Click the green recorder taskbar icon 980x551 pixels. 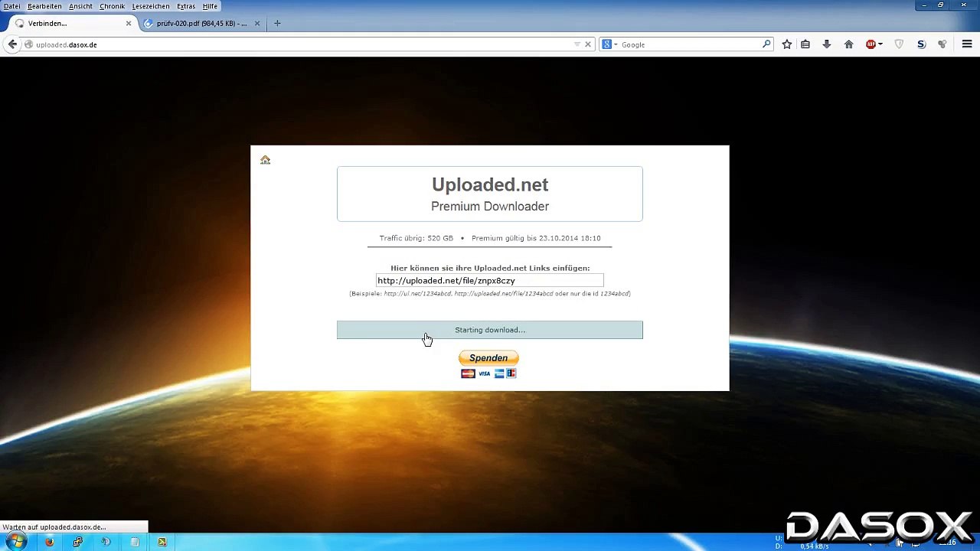coord(162,542)
